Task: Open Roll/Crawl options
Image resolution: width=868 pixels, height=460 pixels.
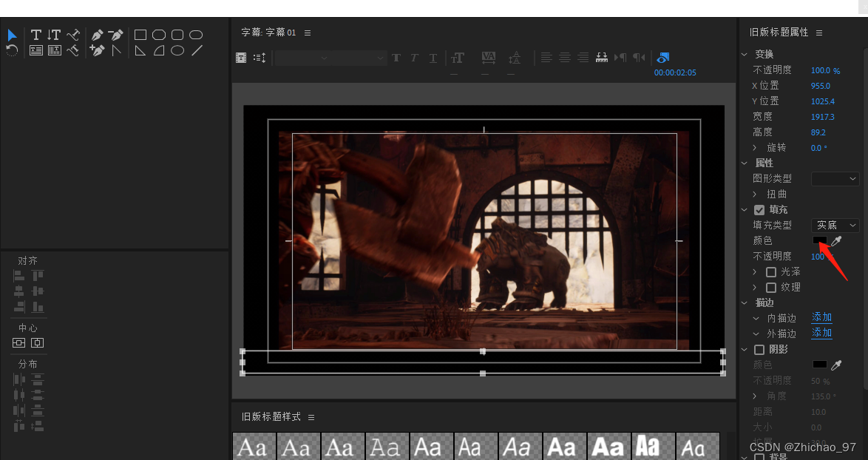Action: pyautogui.click(x=260, y=58)
